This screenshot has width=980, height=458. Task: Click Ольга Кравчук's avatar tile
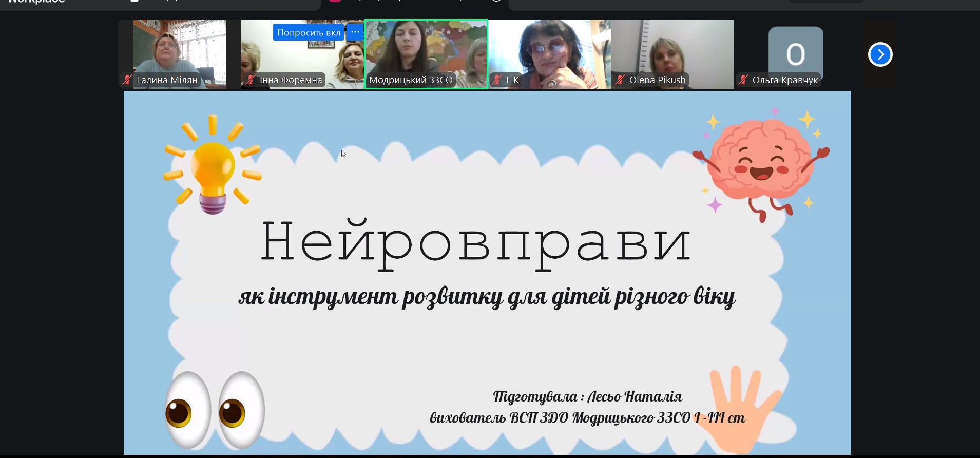click(795, 52)
